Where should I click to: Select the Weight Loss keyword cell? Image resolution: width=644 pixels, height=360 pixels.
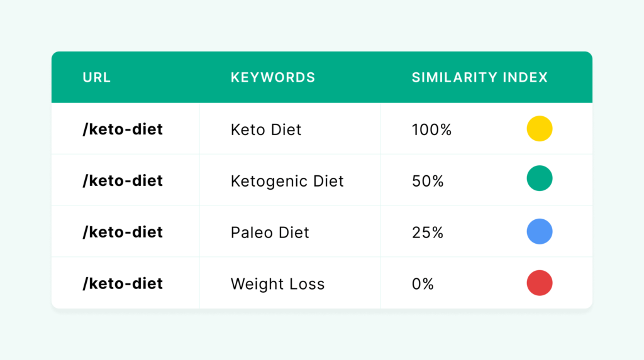tap(277, 284)
